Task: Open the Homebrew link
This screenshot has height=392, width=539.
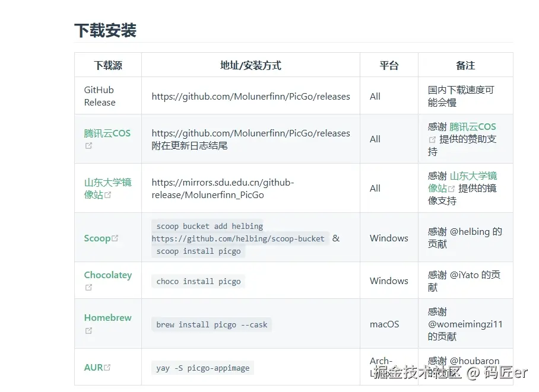Action: (x=108, y=317)
